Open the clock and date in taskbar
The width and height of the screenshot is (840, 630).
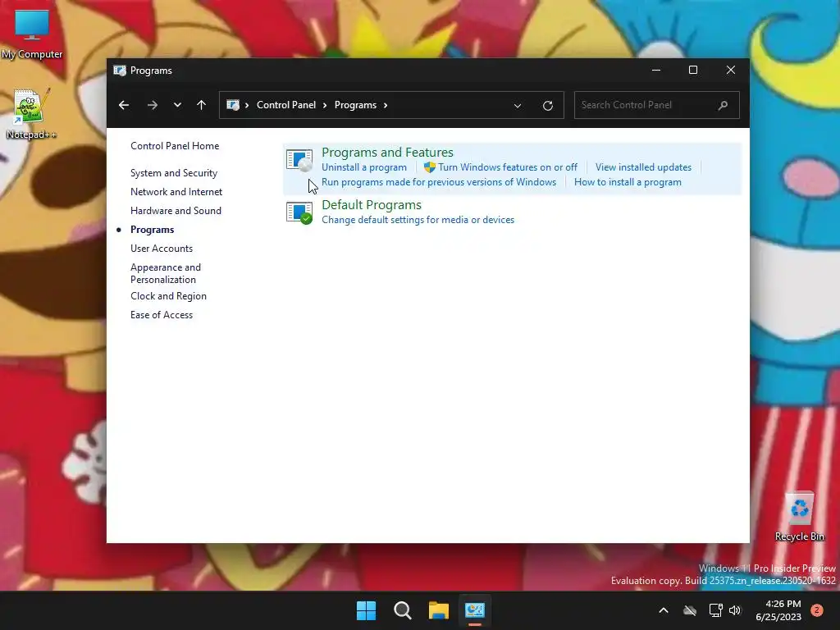778,610
